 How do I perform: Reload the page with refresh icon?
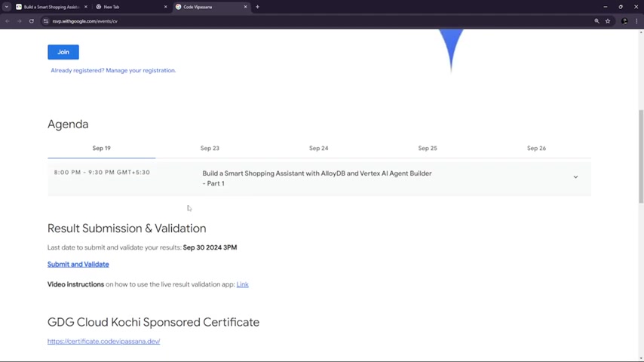pyautogui.click(x=31, y=21)
